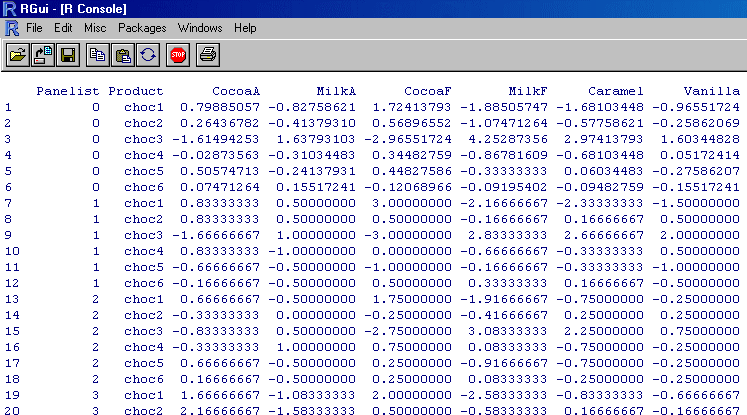Viewport: 747px width, 415px height.
Task: Click value -2.16666667 in row 7
Action: 504,203
